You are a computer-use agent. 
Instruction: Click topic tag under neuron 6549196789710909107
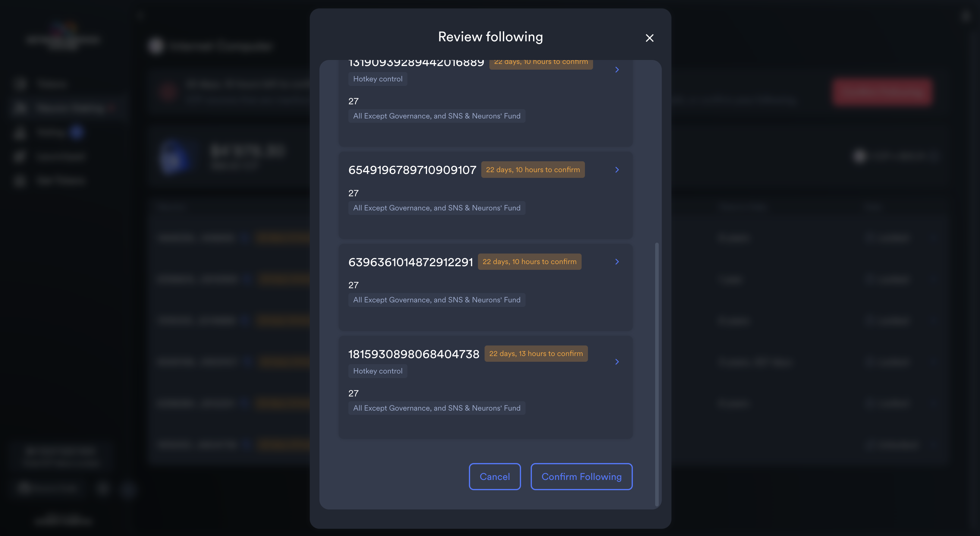pos(436,208)
